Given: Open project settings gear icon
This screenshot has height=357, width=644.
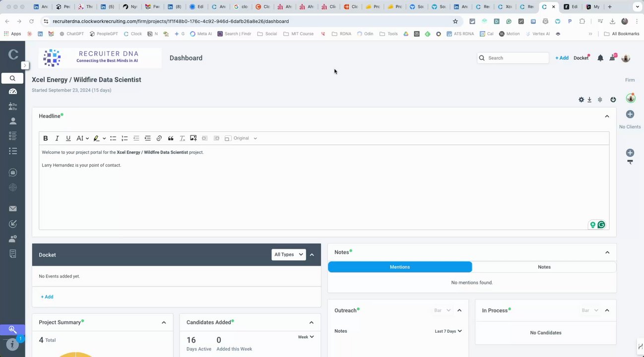Looking at the screenshot, I should coord(581,100).
